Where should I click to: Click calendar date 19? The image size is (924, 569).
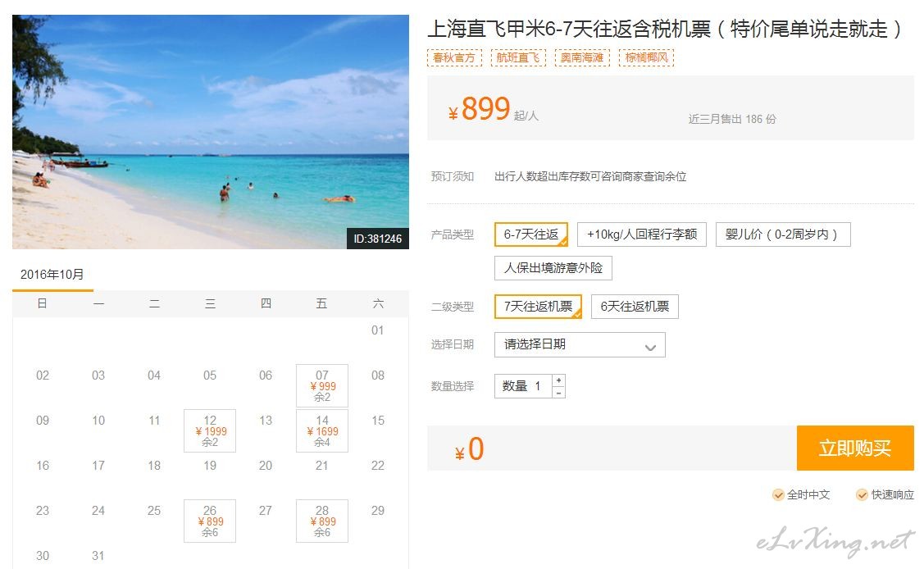(210, 466)
